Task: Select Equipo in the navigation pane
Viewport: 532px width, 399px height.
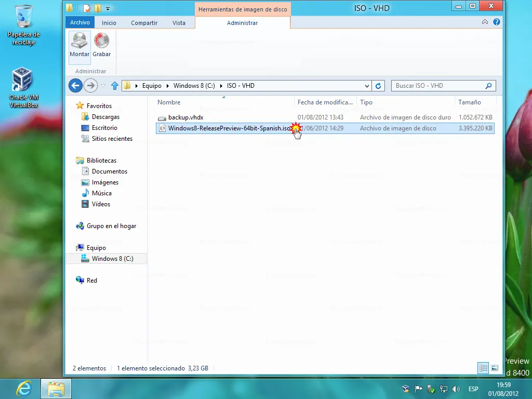Action: (x=96, y=248)
